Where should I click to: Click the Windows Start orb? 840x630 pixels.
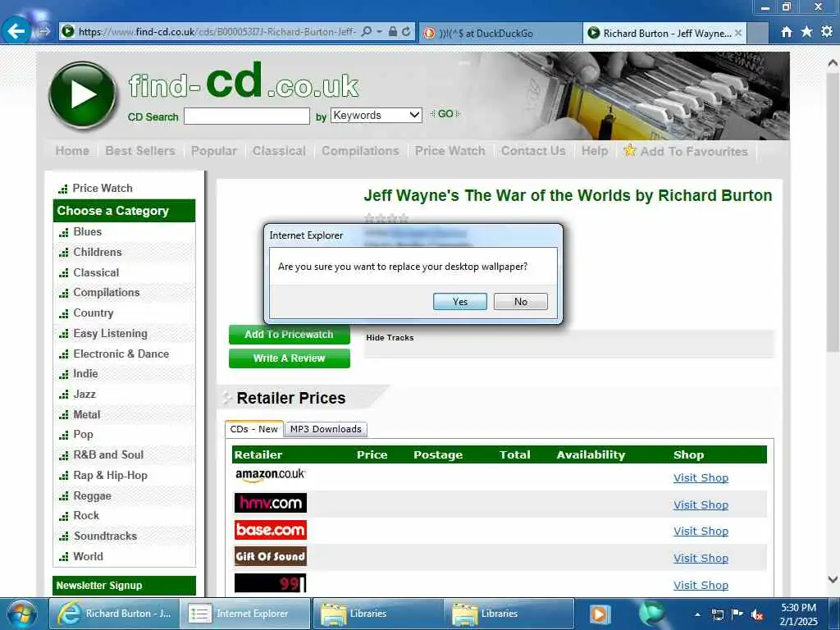click(21, 614)
